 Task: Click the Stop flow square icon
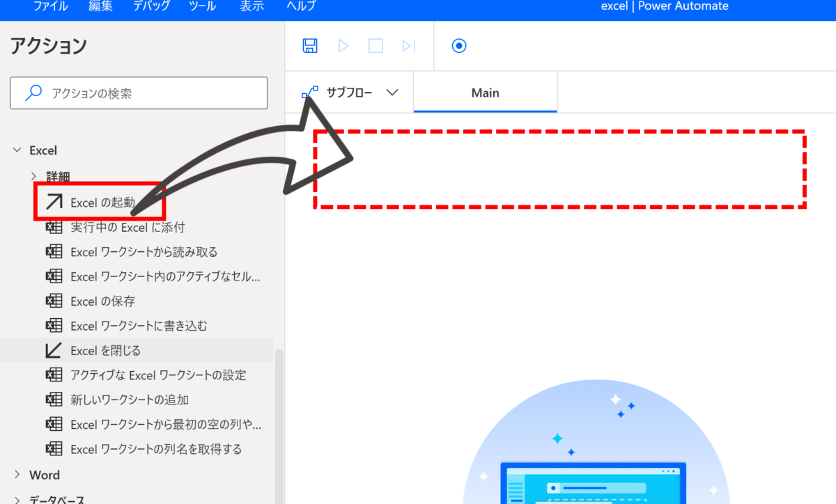tap(376, 46)
